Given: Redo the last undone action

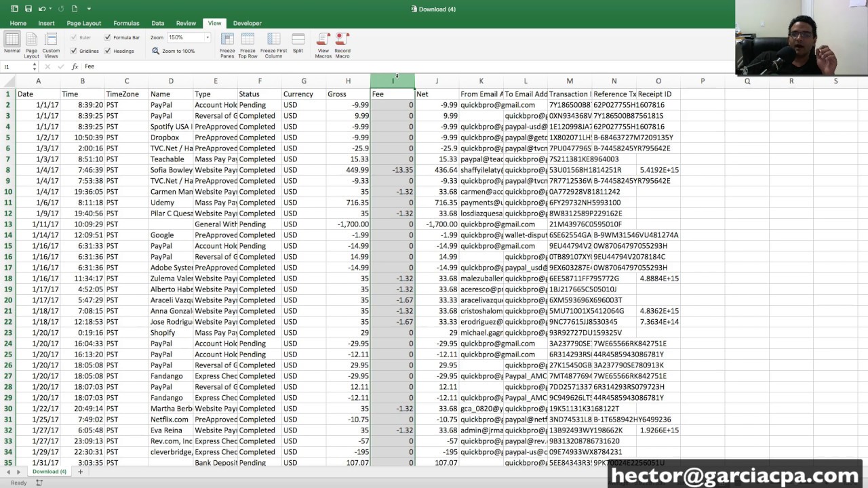Looking at the screenshot, I should 61,9.
